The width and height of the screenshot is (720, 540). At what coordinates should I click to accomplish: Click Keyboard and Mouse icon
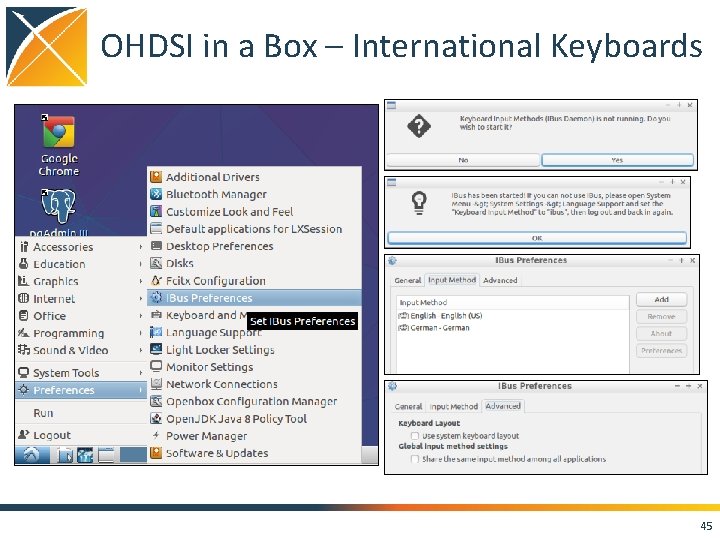click(x=156, y=315)
